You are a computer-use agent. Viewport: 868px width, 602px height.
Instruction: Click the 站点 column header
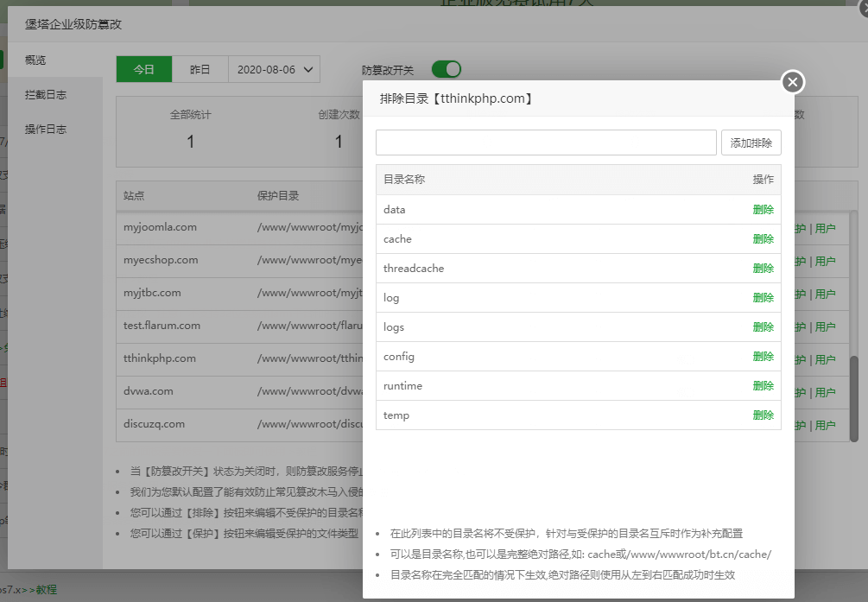134,195
